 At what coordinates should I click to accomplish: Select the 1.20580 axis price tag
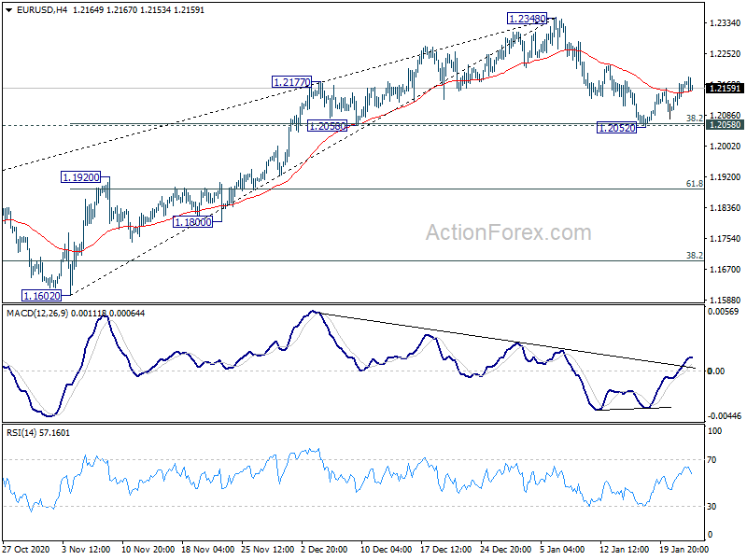click(x=726, y=125)
